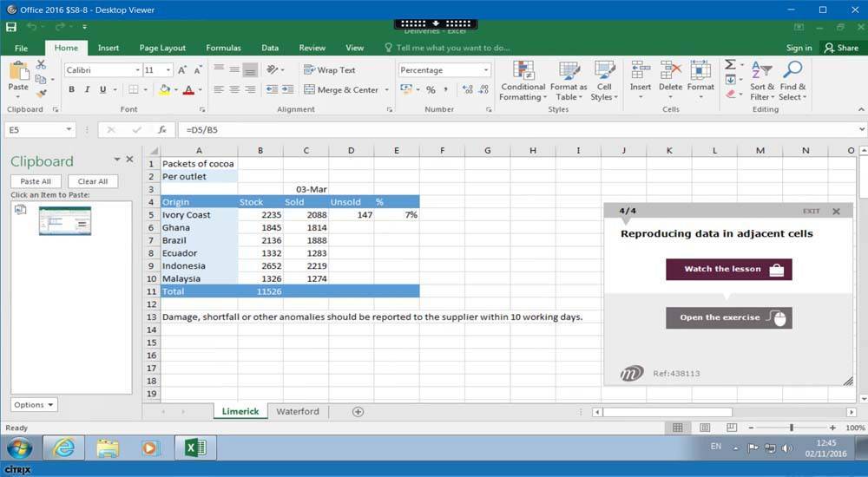Screen dimensions: 868x477
Task: Click the copied item thumbnail in Clipboard
Action: pos(64,221)
